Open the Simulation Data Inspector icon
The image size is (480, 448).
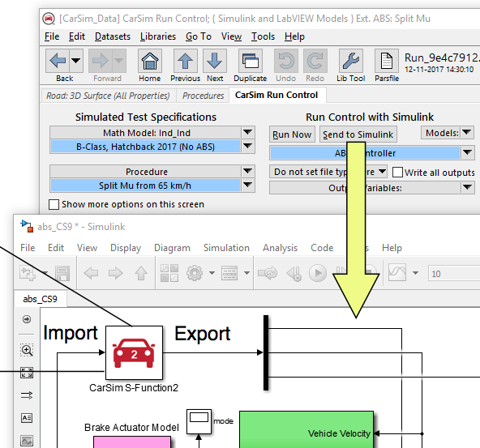click(397, 272)
